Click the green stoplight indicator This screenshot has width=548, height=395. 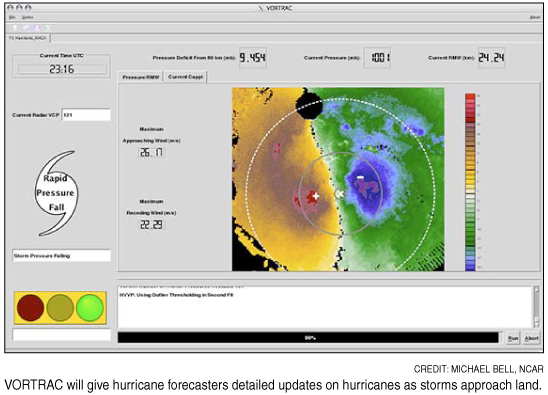pyautogui.click(x=90, y=308)
